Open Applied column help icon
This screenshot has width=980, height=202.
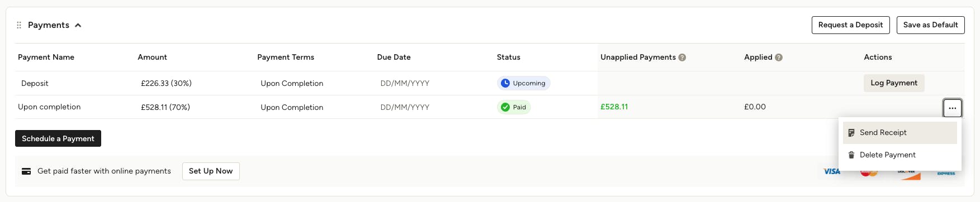pos(779,57)
